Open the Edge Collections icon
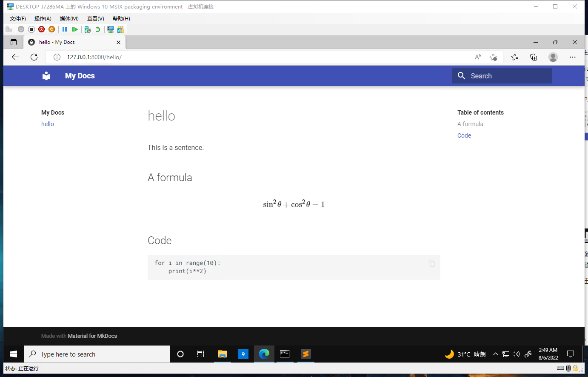The image size is (588, 377). pyautogui.click(x=534, y=57)
